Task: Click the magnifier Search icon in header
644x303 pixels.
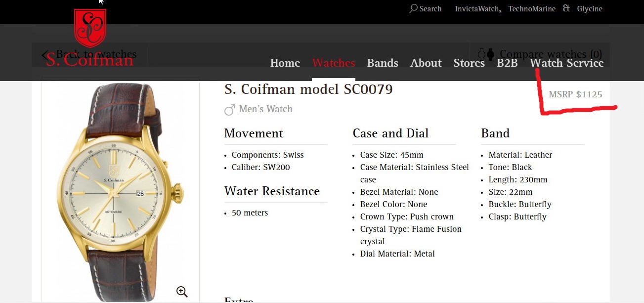Action: tap(413, 8)
